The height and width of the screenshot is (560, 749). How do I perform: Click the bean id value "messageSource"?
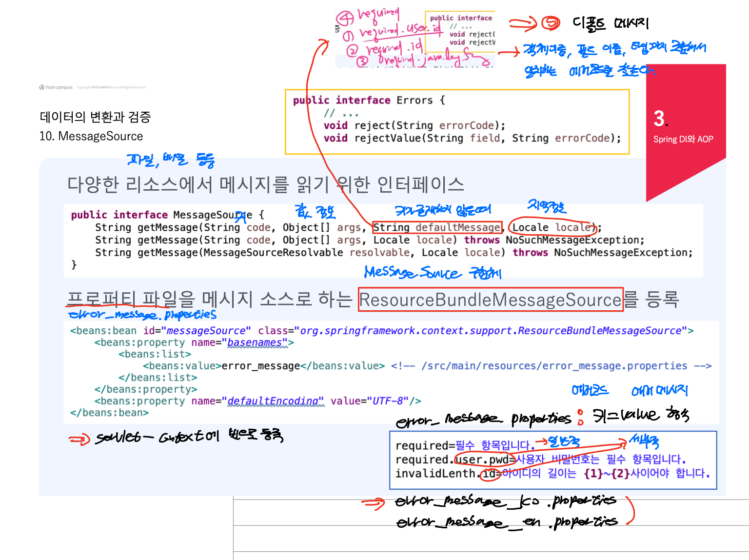(206, 331)
